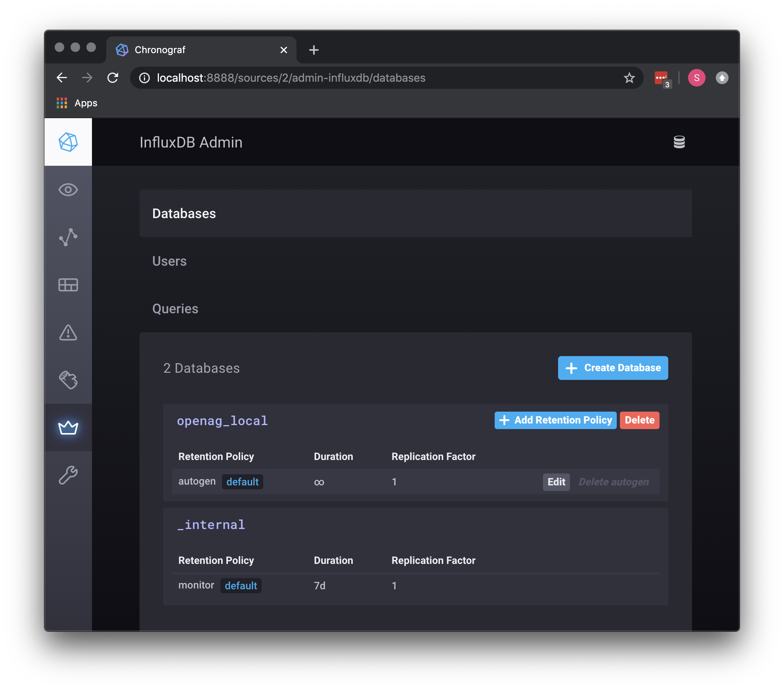Open the Configuration wrench icon

point(68,475)
